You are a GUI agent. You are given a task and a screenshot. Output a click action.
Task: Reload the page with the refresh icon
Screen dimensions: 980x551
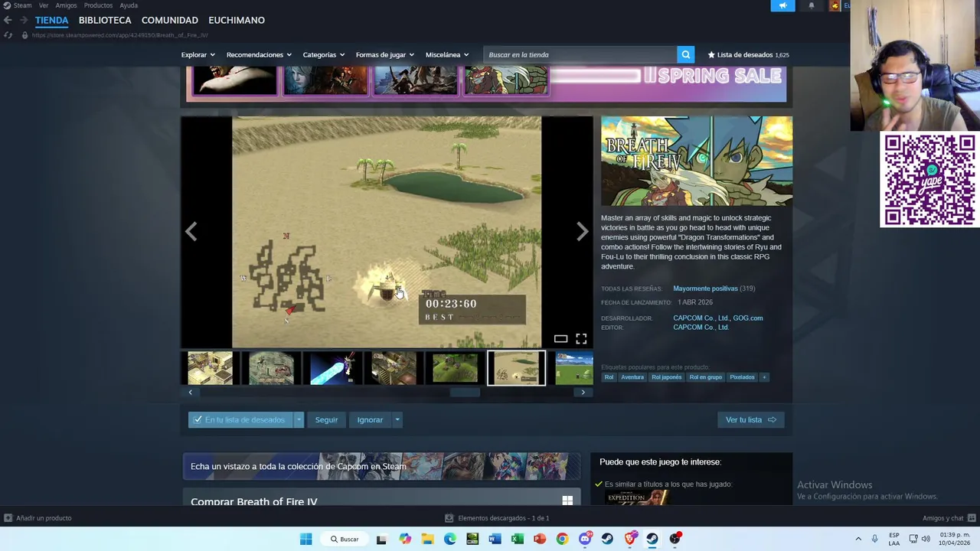8,35
